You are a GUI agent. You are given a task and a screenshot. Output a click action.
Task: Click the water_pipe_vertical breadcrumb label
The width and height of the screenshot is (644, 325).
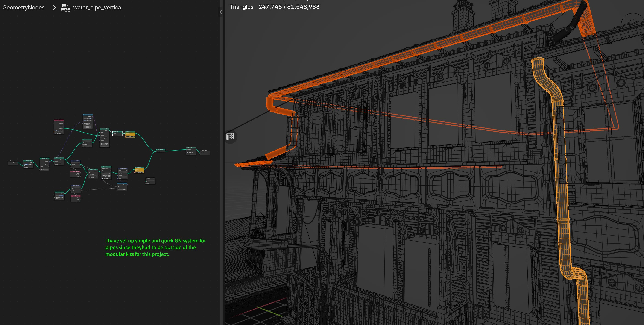pos(98,8)
